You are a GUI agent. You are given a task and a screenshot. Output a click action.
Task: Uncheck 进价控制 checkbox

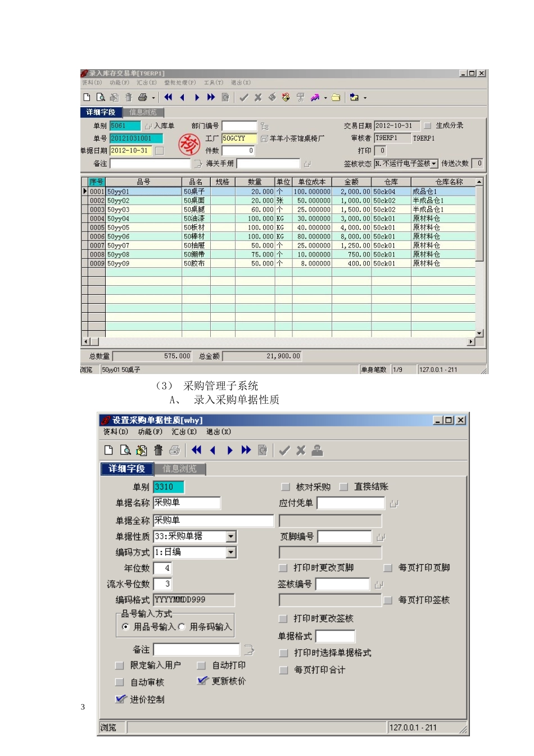pos(120,699)
